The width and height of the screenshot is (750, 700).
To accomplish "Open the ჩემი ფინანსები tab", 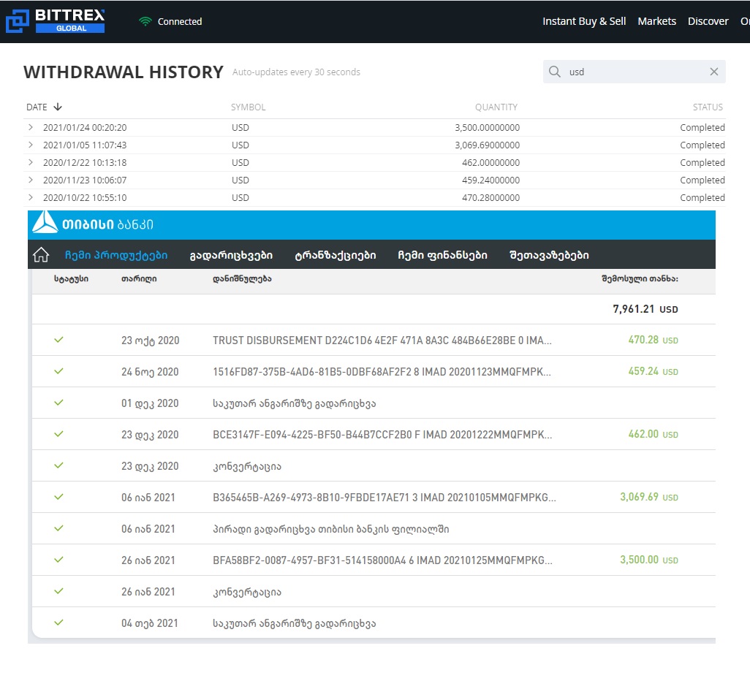I will pyautogui.click(x=442, y=255).
